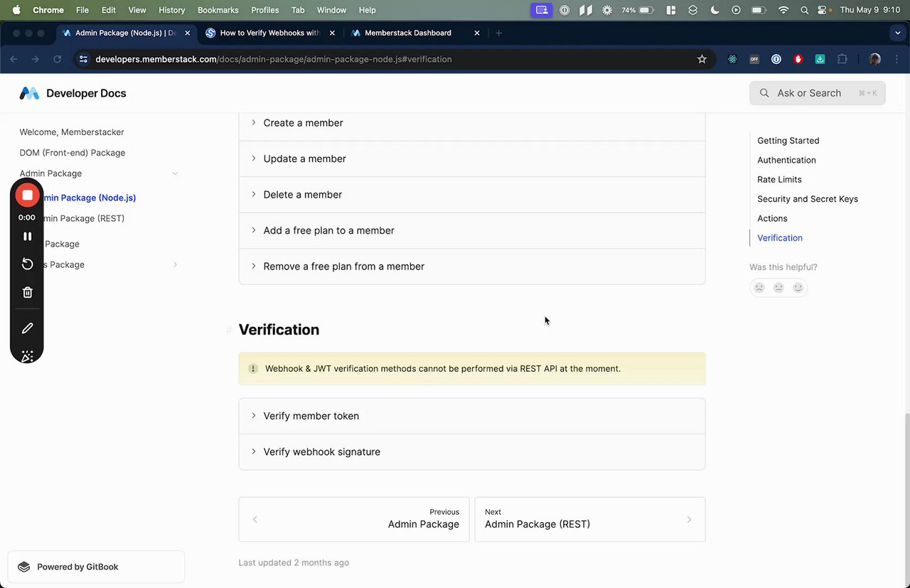910x588 pixels.
Task: Expand the Create a member section
Action: (472, 123)
